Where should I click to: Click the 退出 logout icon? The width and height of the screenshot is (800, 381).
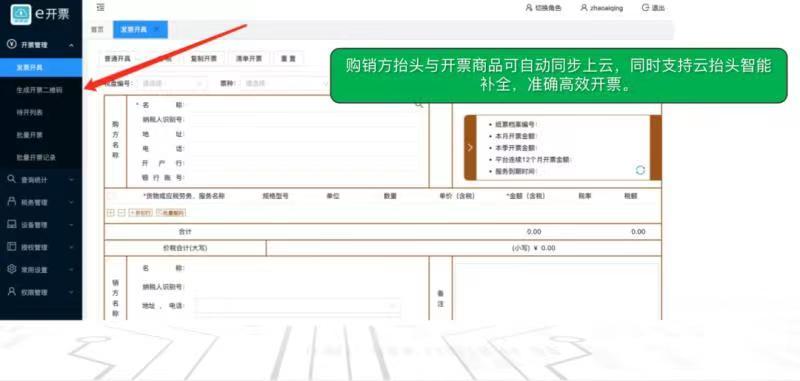click(645, 8)
